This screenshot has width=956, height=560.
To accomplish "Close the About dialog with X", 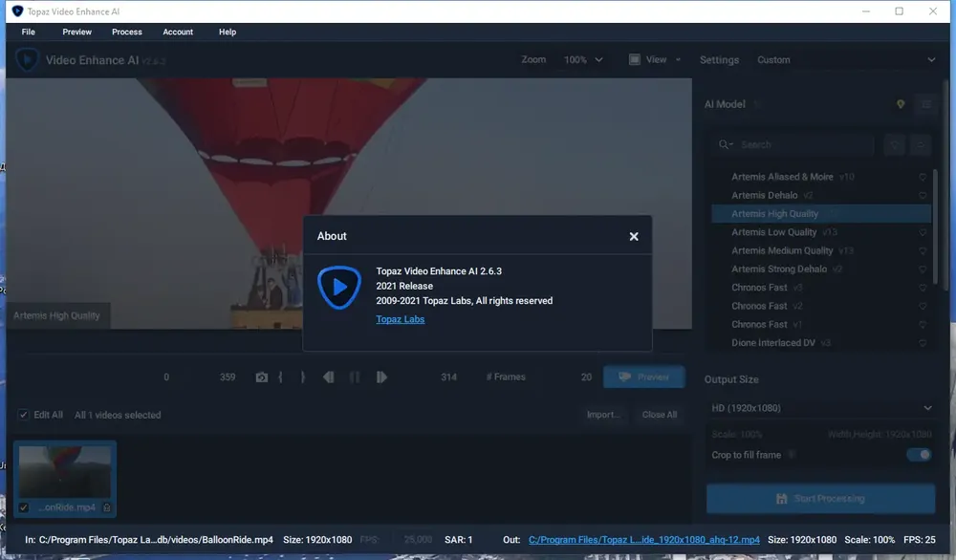I will 634,236.
